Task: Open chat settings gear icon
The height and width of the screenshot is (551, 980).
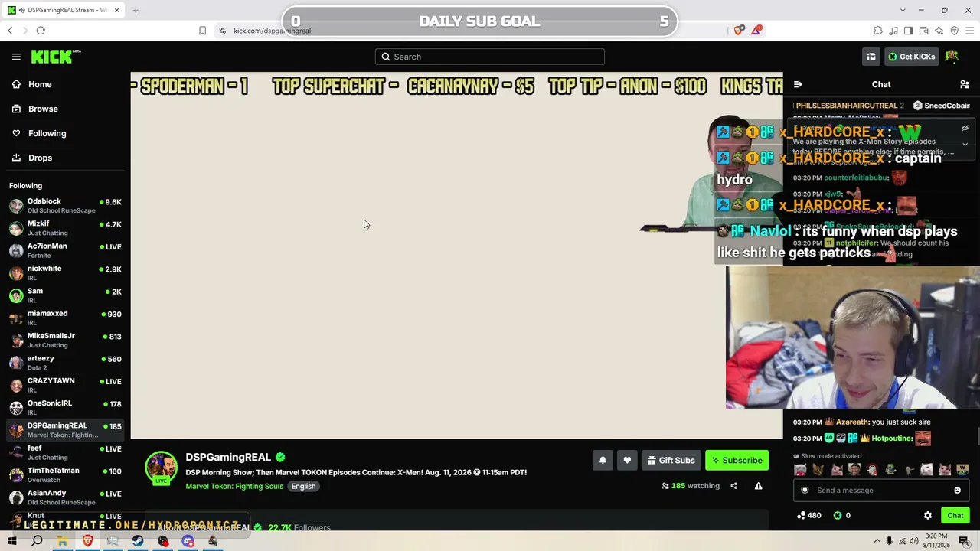Action: [928, 516]
